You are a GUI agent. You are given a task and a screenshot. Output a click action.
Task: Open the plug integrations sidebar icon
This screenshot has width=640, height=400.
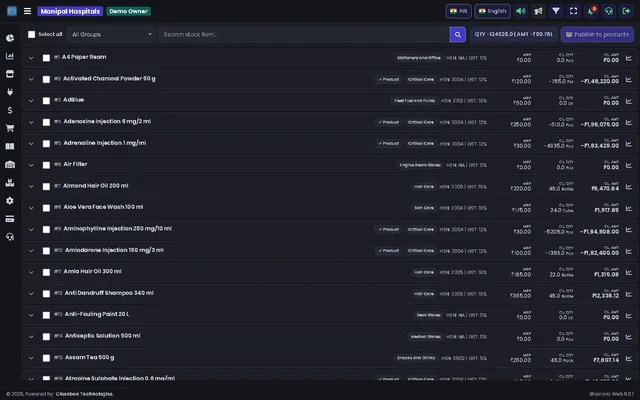(x=10, y=92)
